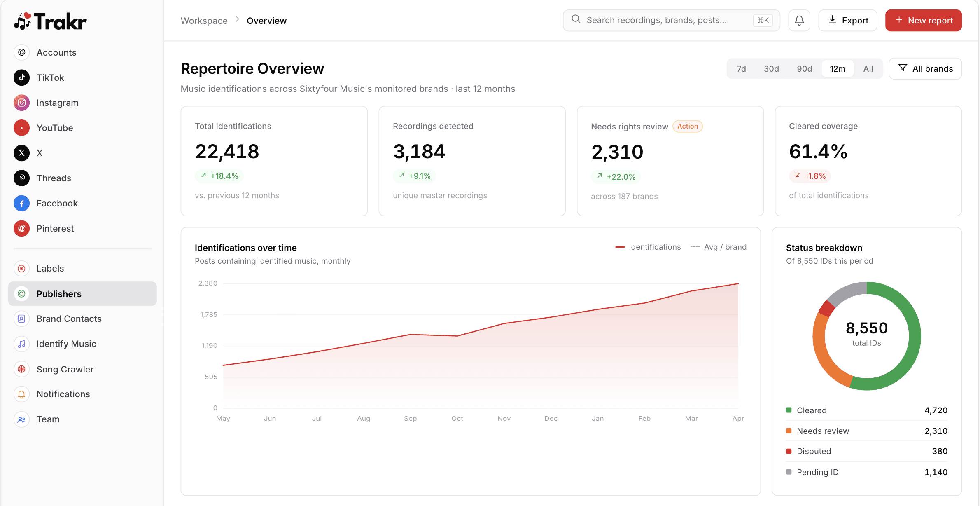The width and height of the screenshot is (980, 506).
Task: Click the Trakr logo
Action: point(50,20)
